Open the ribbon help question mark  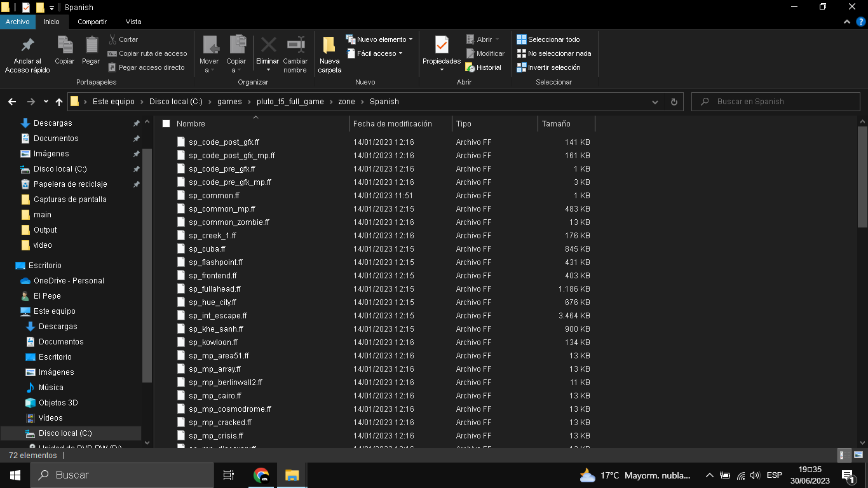[860, 22]
